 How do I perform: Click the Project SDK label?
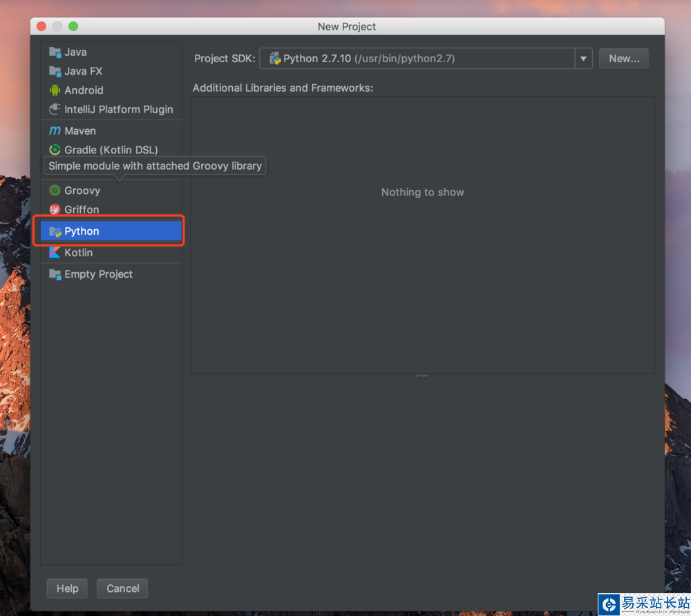point(225,59)
